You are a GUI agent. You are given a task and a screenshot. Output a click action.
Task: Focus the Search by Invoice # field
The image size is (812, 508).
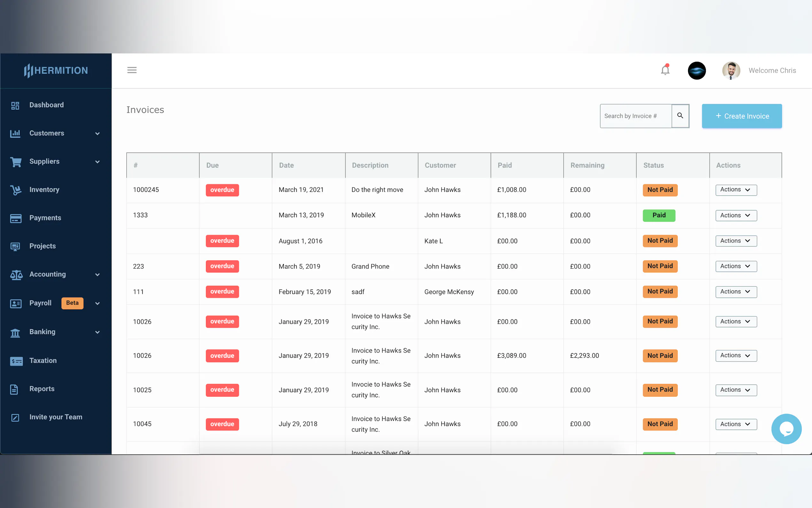click(635, 116)
